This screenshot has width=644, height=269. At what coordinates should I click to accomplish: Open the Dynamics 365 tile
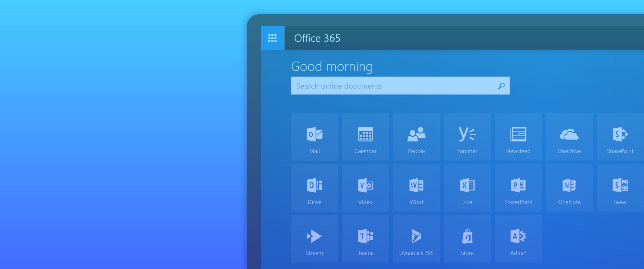(416, 239)
